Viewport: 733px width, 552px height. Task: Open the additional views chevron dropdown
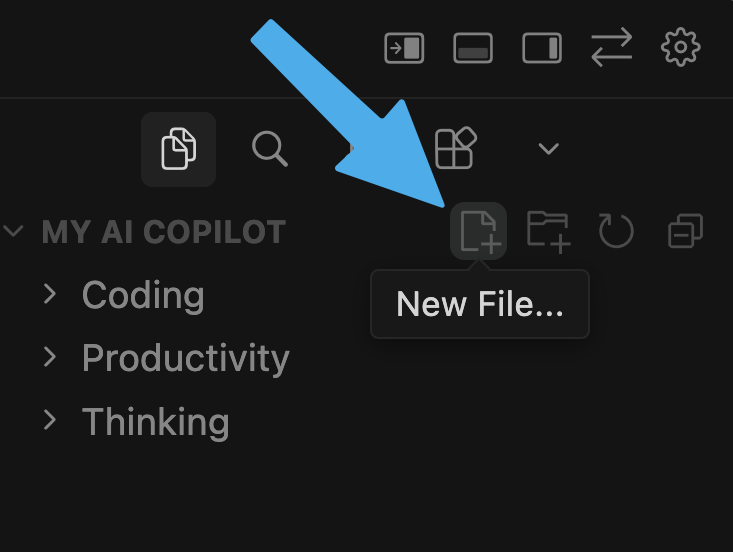[x=548, y=149]
